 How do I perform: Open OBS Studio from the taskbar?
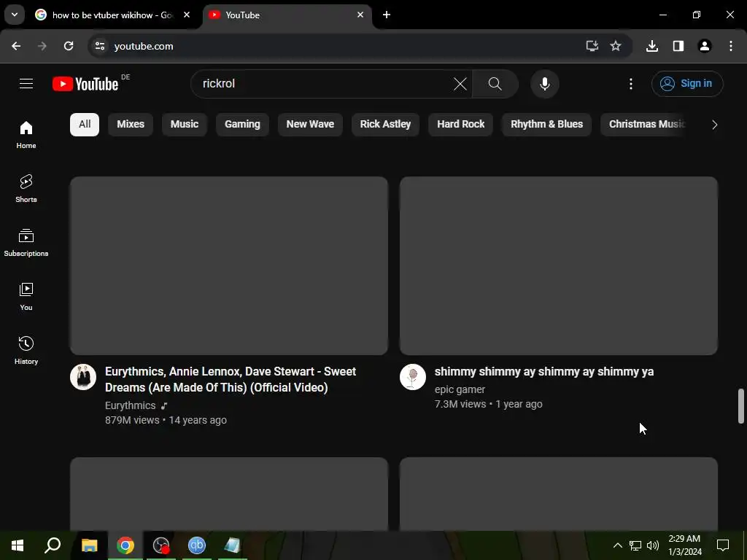[161, 545]
